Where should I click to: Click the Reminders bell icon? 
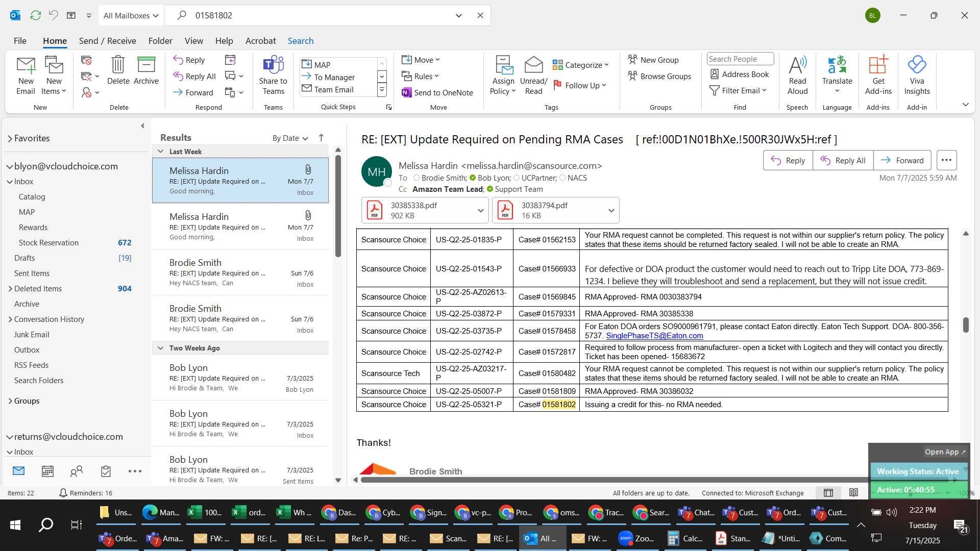(63, 493)
